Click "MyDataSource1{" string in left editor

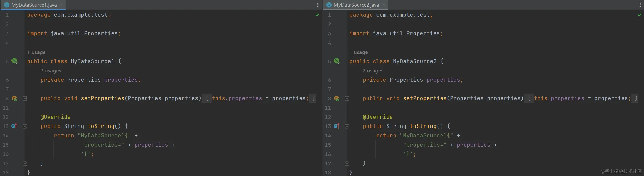[x=104, y=136]
